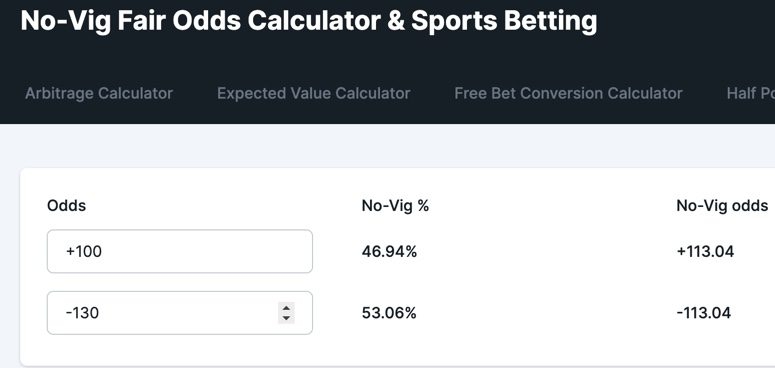Screen dimensions: 775x368
Task: Click the No-Vig Fair Odds Calculator page title
Action: pos(309,21)
